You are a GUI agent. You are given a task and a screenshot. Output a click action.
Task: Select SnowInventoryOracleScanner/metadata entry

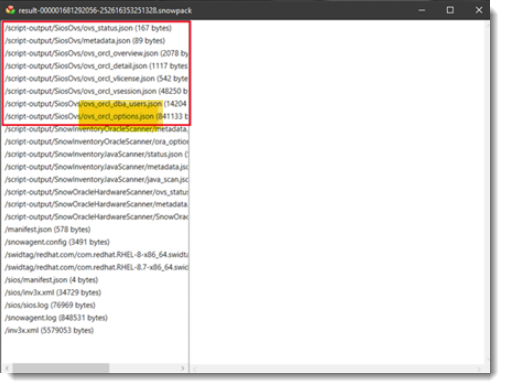click(96, 129)
